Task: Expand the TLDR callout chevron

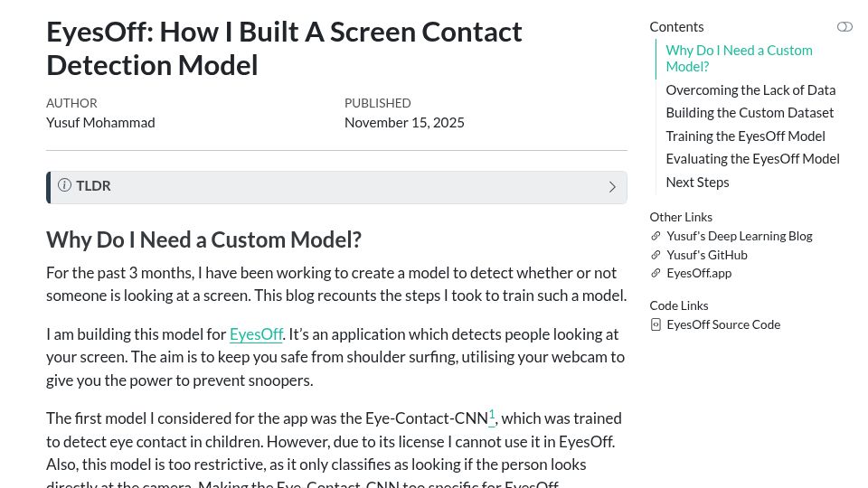Action: [x=612, y=187]
